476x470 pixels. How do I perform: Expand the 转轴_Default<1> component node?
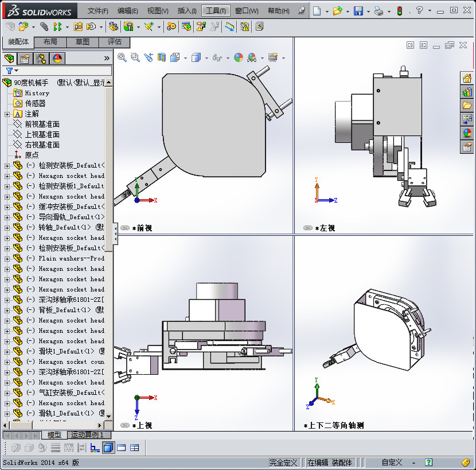click(x=7, y=228)
